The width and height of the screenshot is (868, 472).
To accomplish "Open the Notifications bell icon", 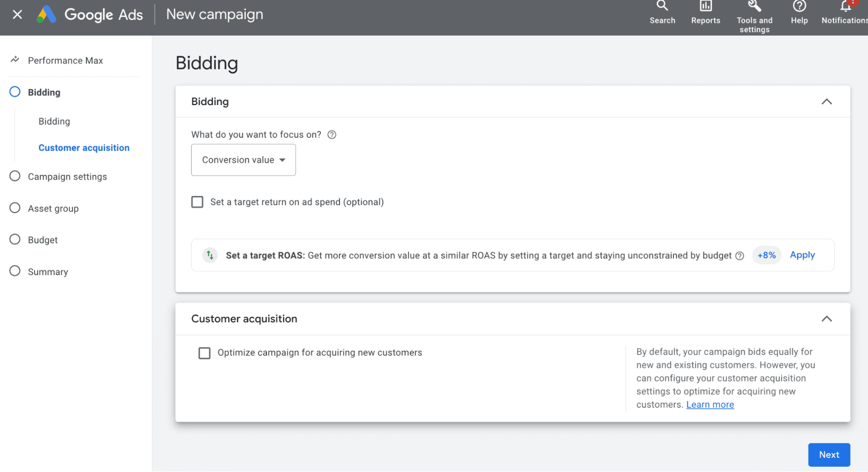I will tap(845, 6).
